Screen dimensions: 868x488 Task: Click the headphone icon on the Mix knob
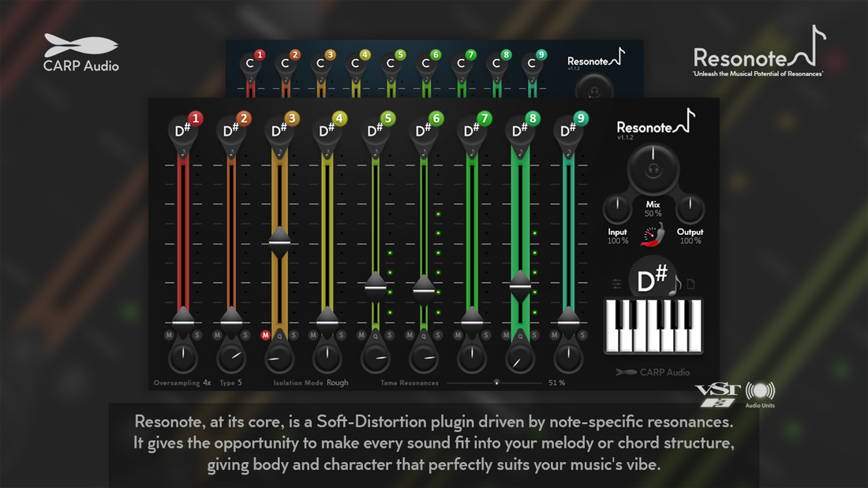pyautogui.click(x=653, y=169)
